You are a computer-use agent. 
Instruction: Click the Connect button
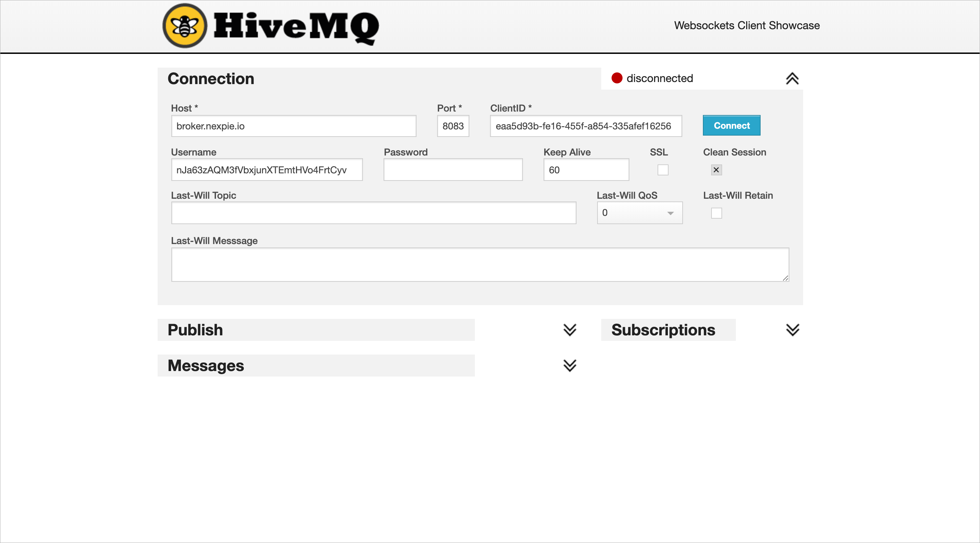coord(731,126)
